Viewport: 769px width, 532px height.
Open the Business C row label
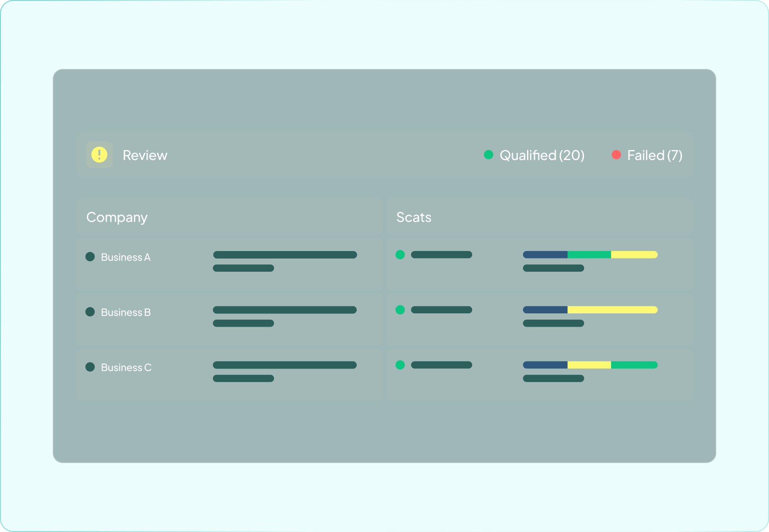(x=126, y=367)
